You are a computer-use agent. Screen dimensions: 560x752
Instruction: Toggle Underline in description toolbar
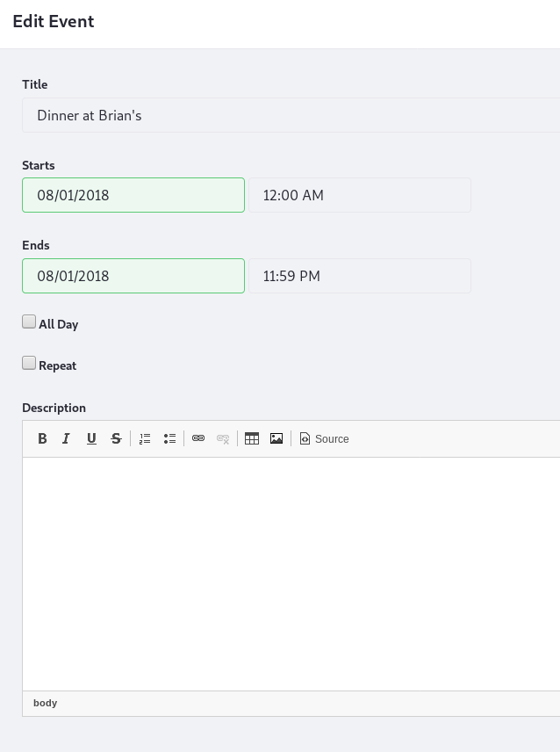pyautogui.click(x=91, y=438)
